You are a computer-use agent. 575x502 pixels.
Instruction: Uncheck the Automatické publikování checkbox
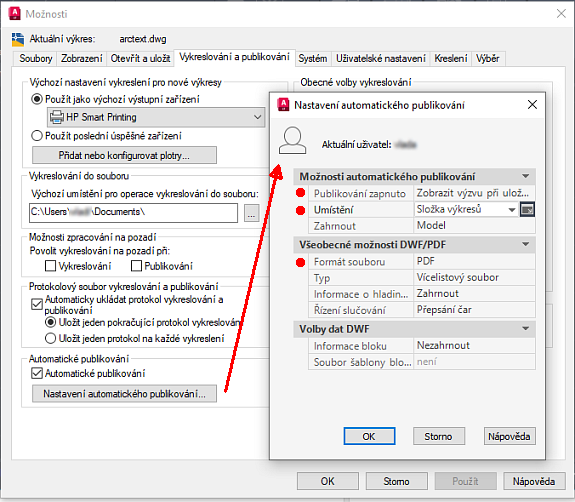pyautogui.click(x=37, y=373)
